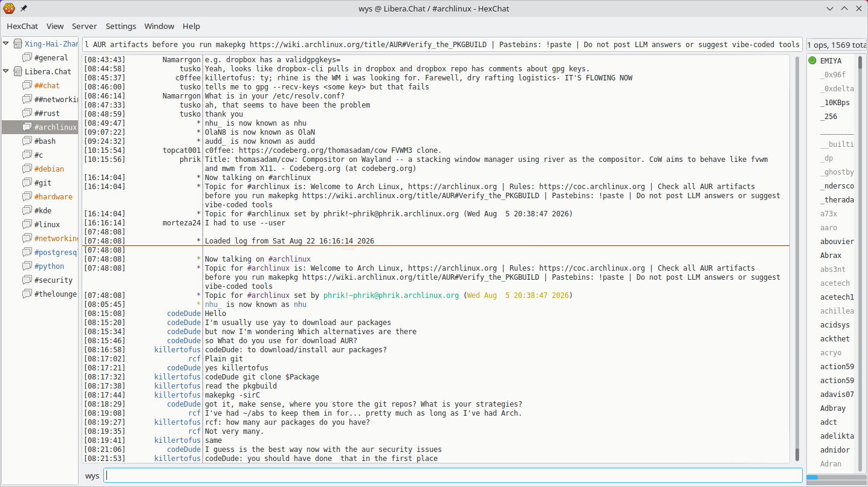Click the chat bubble icon beside #bash
Image resolution: width=868 pixels, height=487 pixels.
tap(27, 141)
